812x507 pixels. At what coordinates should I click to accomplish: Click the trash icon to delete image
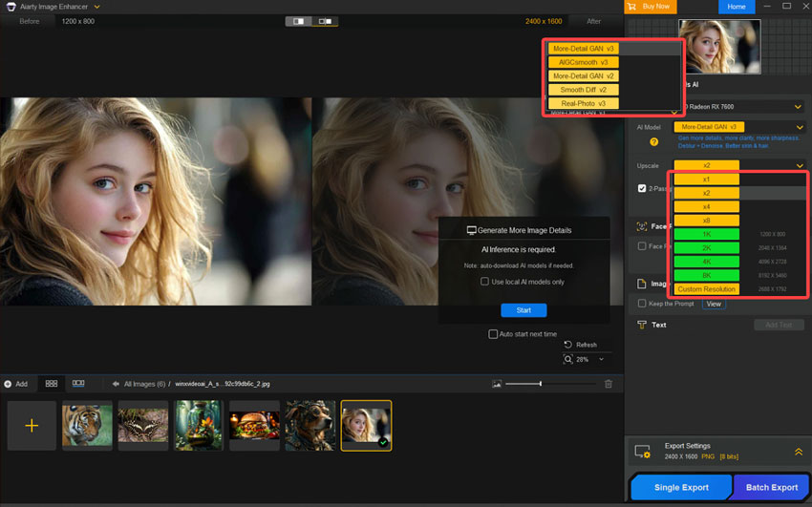pyautogui.click(x=609, y=384)
